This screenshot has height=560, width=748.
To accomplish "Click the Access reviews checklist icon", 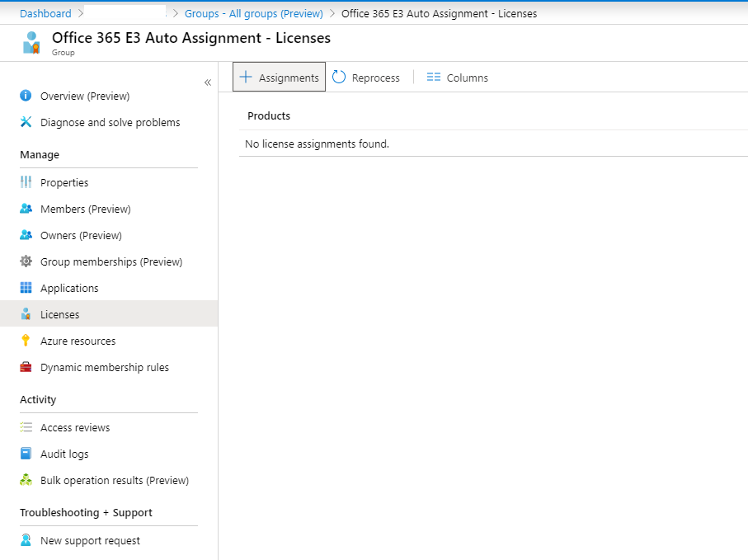I will (x=26, y=427).
